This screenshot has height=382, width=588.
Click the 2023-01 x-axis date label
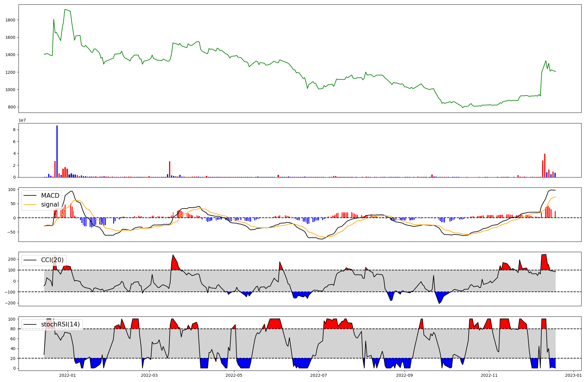click(574, 375)
